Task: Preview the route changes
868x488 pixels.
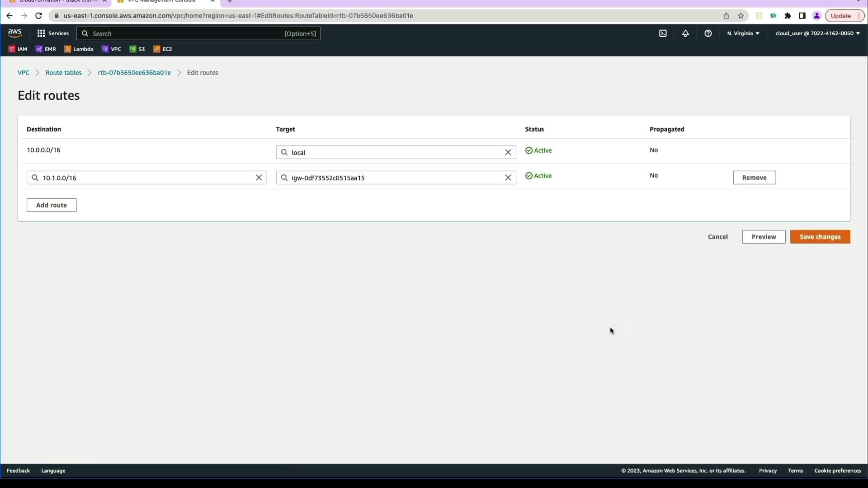Action: 763,237
